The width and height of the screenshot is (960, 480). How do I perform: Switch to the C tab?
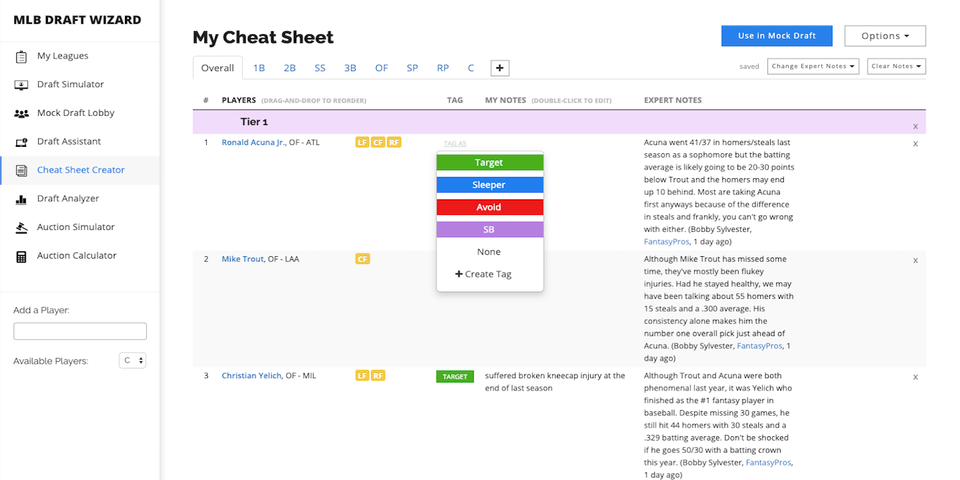tap(471, 68)
